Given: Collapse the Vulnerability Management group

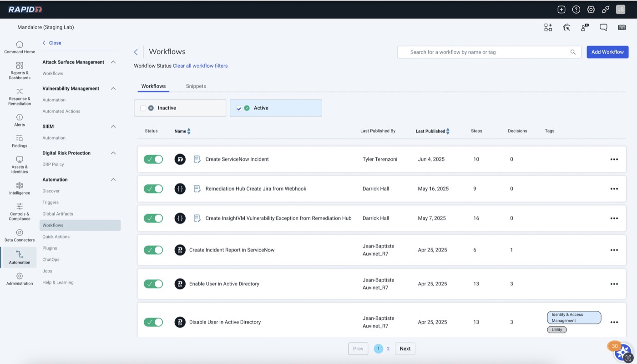Looking at the screenshot, I should [x=113, y=88].
